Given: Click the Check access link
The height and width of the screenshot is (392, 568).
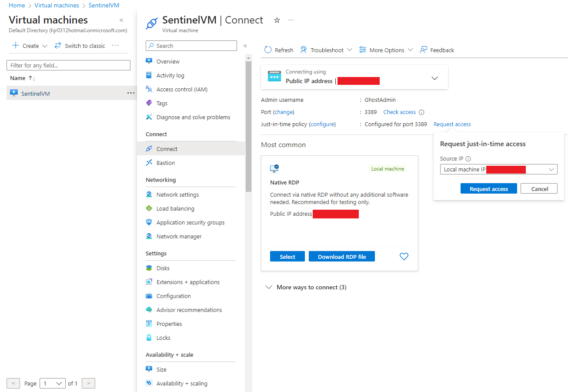Looking at the screenshot, I should 399,112.
